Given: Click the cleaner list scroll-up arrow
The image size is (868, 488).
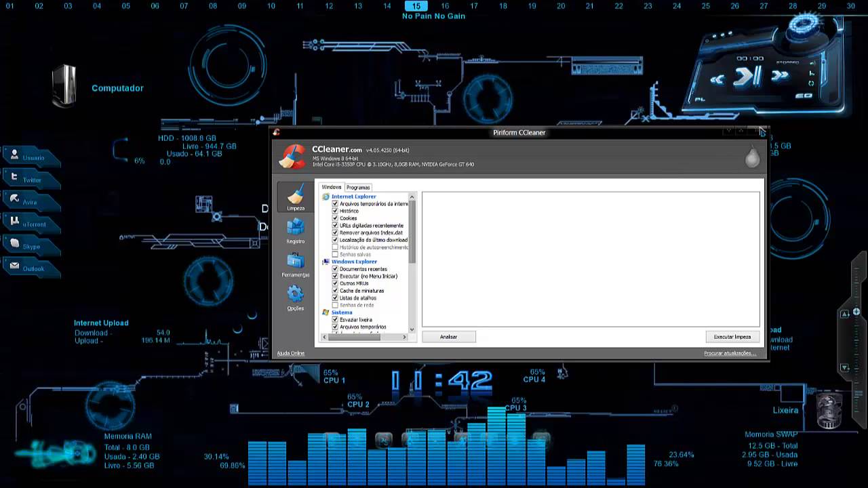Looking at the screenshot, I should pos(412,197).
